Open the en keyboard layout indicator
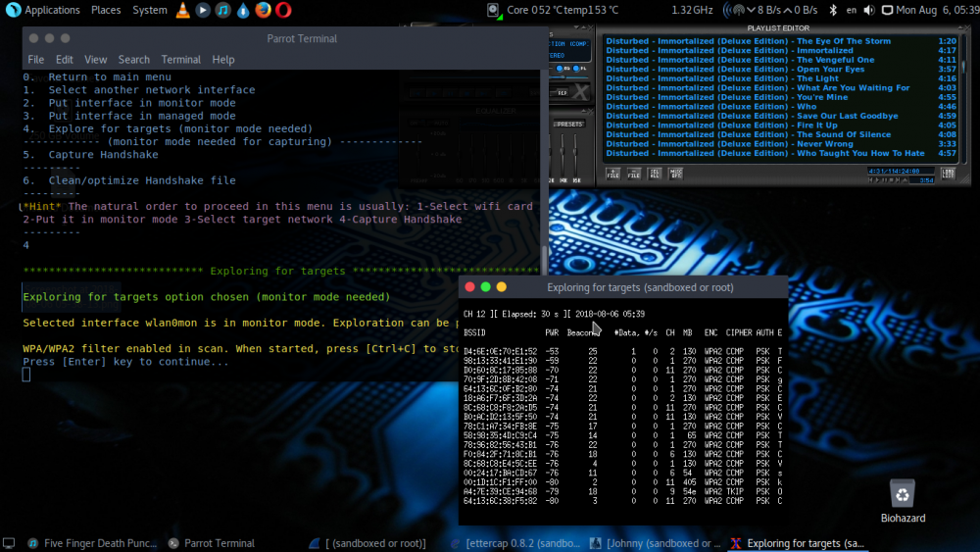Viewport: 980px width, 552px height. [852, 10]
